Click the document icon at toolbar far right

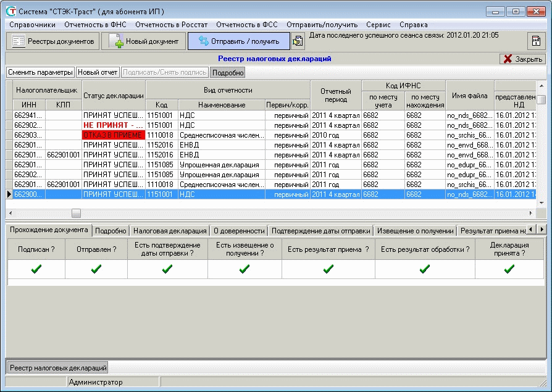[536, 41]
